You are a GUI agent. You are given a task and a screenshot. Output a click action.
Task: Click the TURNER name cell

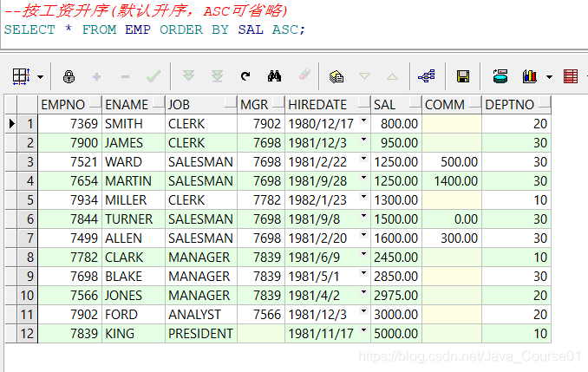[134, 219]
